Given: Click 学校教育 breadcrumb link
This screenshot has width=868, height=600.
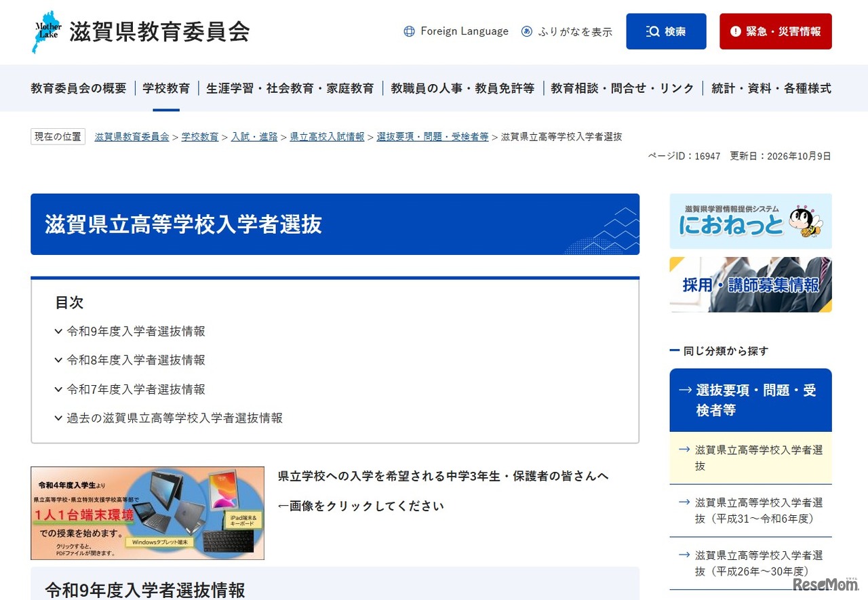Looking at the screenshot, I should pyautogui.click(x=200, y=137).
